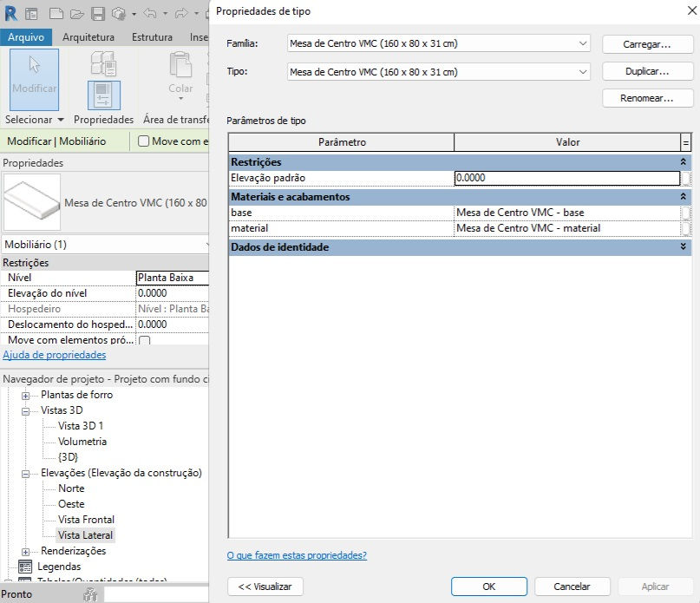This screenshot has width=700, height=603.
Task: Switch to the Estrutura tab
Action: pos(153,37)
